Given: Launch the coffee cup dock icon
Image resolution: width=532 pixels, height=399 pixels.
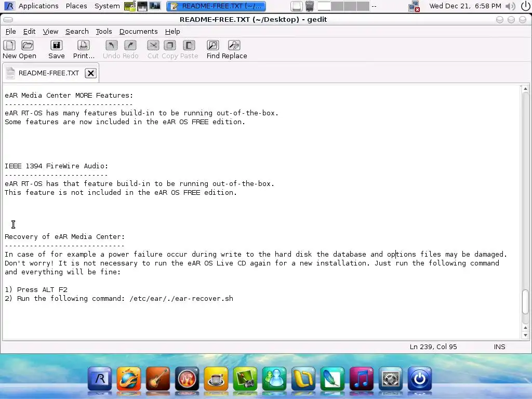Looking at the screenshot, I should (x=216, y=379).
